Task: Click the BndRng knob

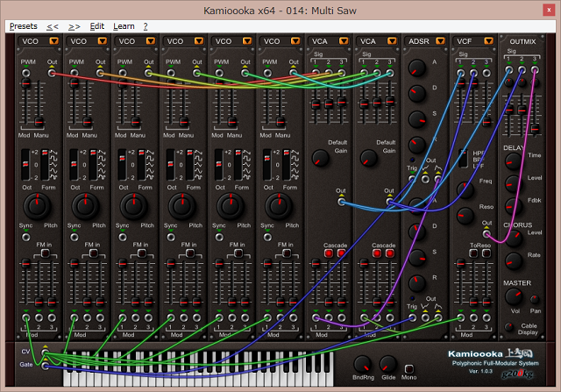Action: (x=361, y=362)
